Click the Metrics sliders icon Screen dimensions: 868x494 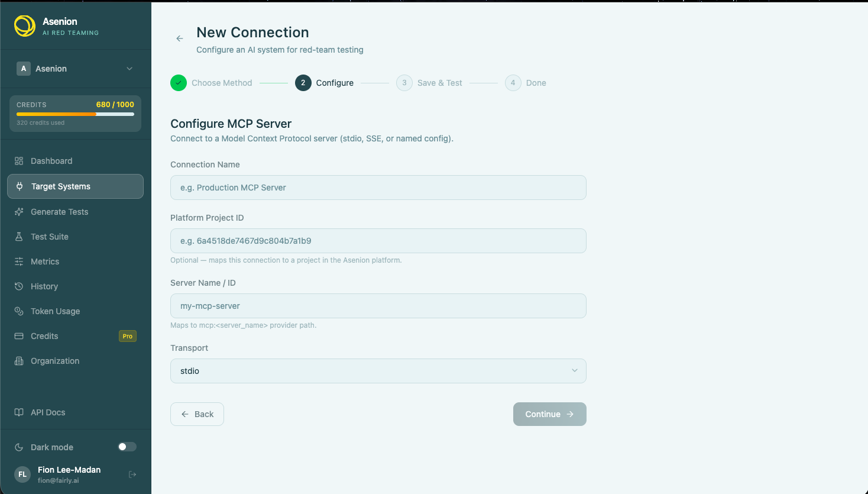tap(19, 261)
